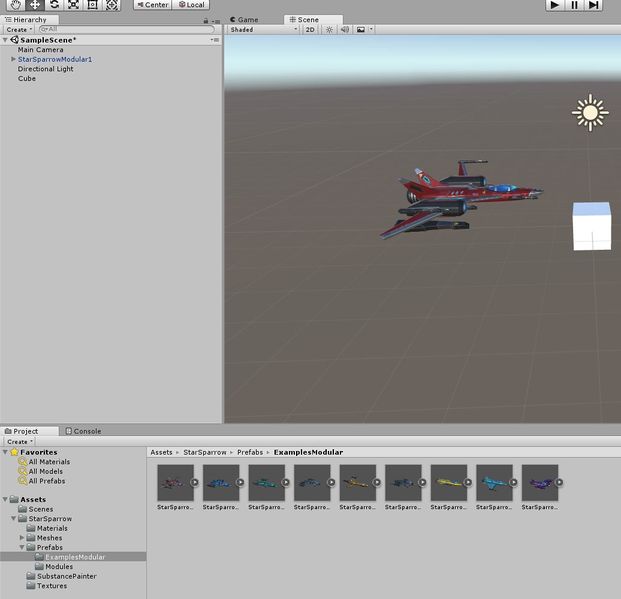Screen dimensions: 621x599
Task: Select the yellow StarSparrow prefab thumbnail
Action: tap(449, 483)
